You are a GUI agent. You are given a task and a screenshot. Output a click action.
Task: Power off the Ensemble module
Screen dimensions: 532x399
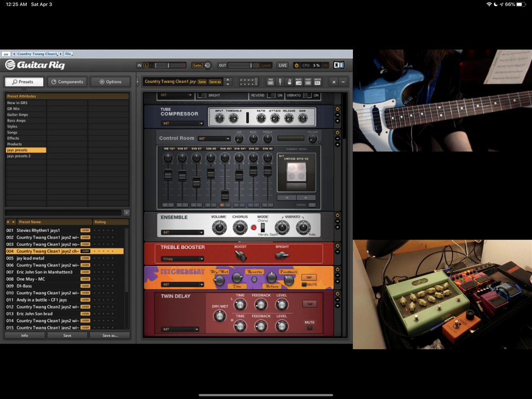pos(337,215)
